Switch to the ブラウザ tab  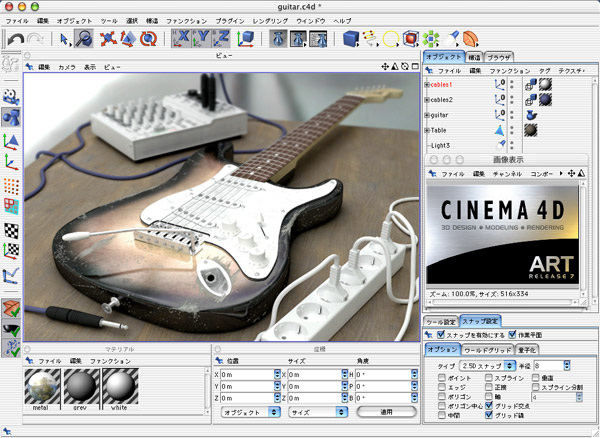click(500, 57)
